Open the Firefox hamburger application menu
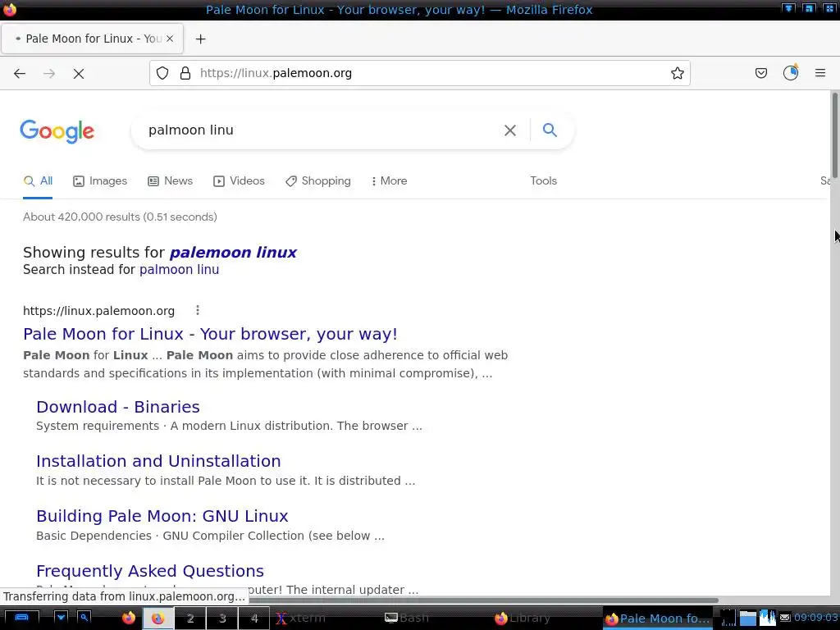Viewport: 840px width, 630px height. tap(819, 73)
